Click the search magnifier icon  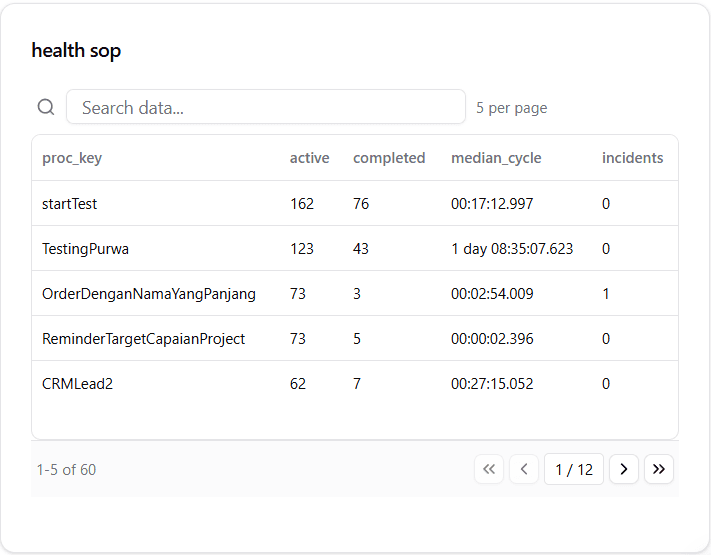tap(46, 108)
